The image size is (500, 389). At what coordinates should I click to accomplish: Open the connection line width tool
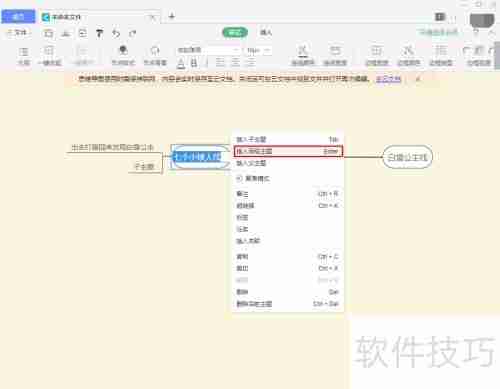click(335, 56)
